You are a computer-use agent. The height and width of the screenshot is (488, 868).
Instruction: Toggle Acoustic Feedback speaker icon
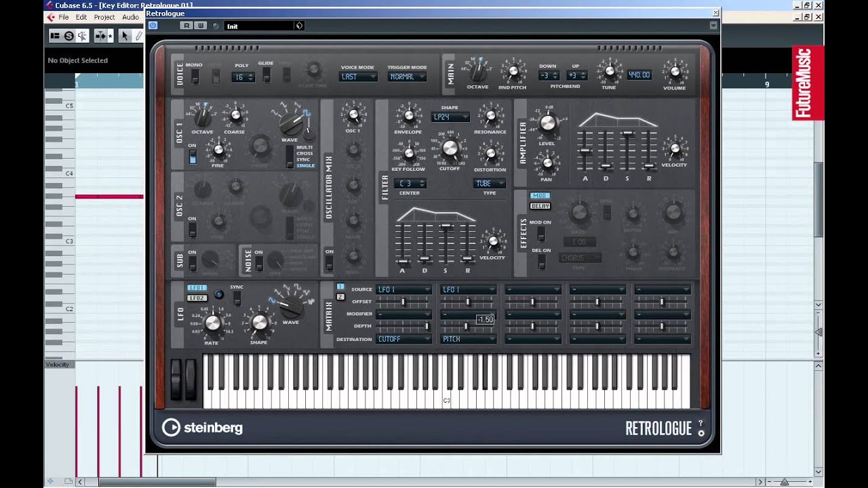pyautogui.click(x=82, y=36)
